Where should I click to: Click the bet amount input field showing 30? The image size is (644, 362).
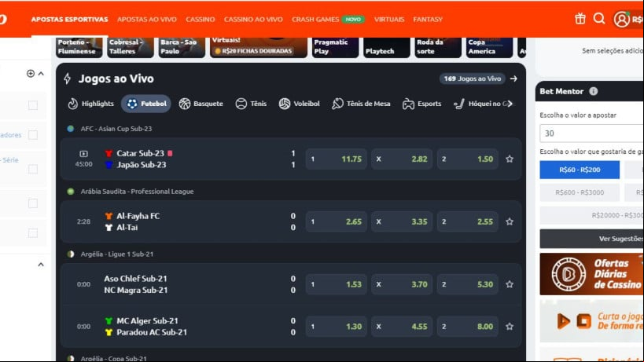[x=591, y=133]
